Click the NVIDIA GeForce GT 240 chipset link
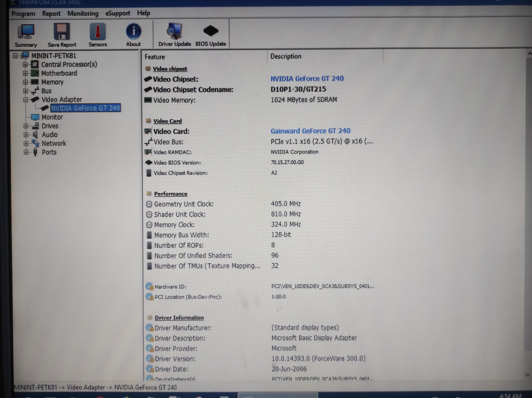Viewport: 532px width, 398px height. click(x=307, y=78)
